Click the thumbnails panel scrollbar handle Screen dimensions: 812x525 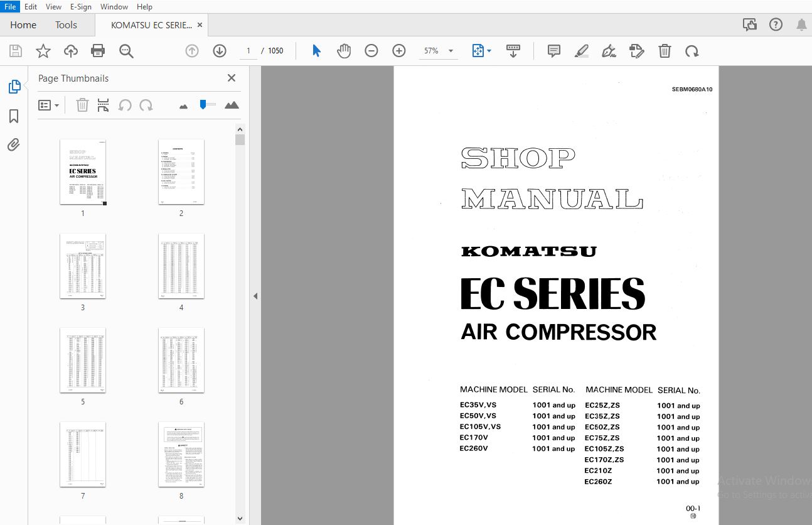tap(240, 139)
